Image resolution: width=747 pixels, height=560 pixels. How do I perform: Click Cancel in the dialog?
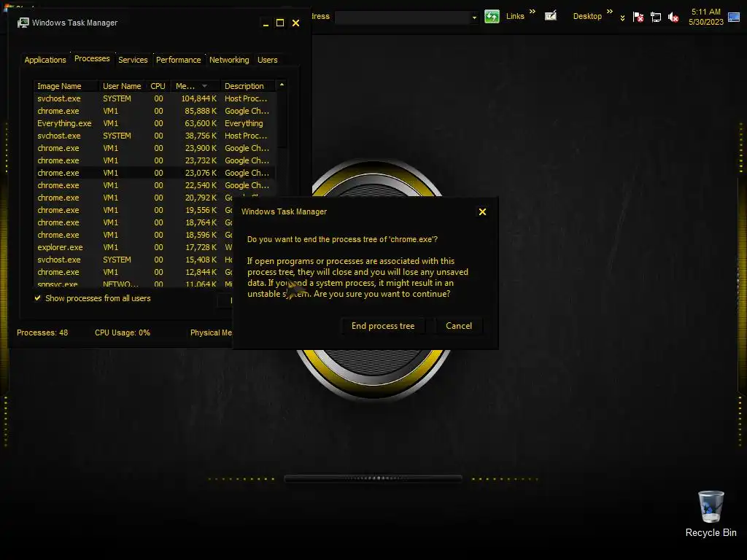[459, 326]
